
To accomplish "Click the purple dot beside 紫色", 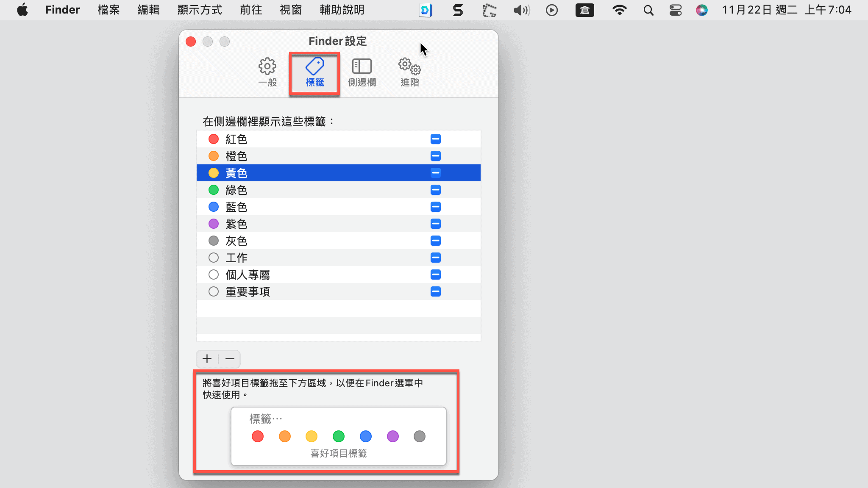I will click(214, 224).
